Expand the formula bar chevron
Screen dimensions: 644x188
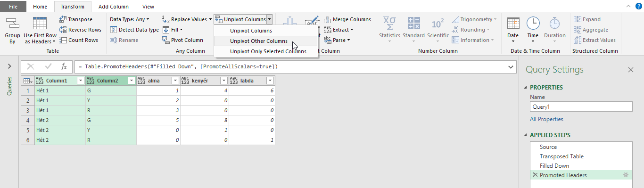click(x=512, y=67)
